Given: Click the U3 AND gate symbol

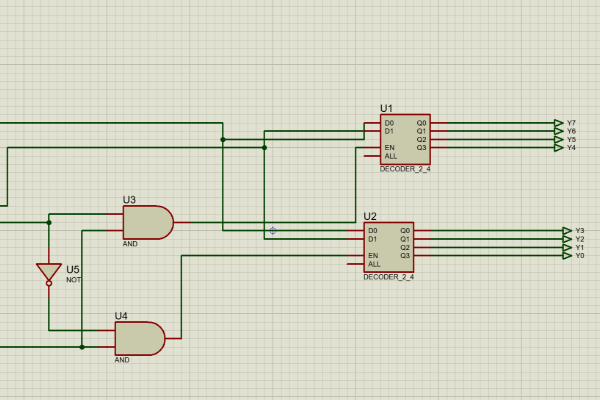Looking at the screenshot, I should pos(146,222).
